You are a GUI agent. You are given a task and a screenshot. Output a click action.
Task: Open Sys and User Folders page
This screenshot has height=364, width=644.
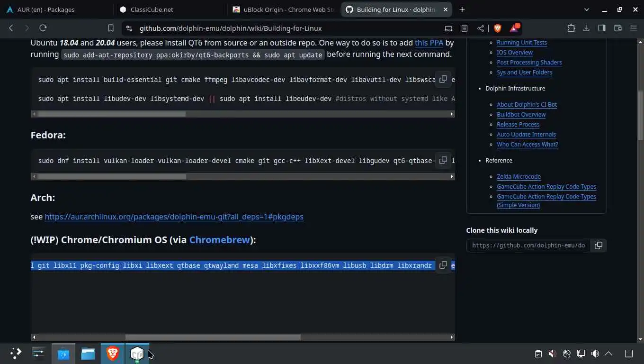(x=525, y=72)
